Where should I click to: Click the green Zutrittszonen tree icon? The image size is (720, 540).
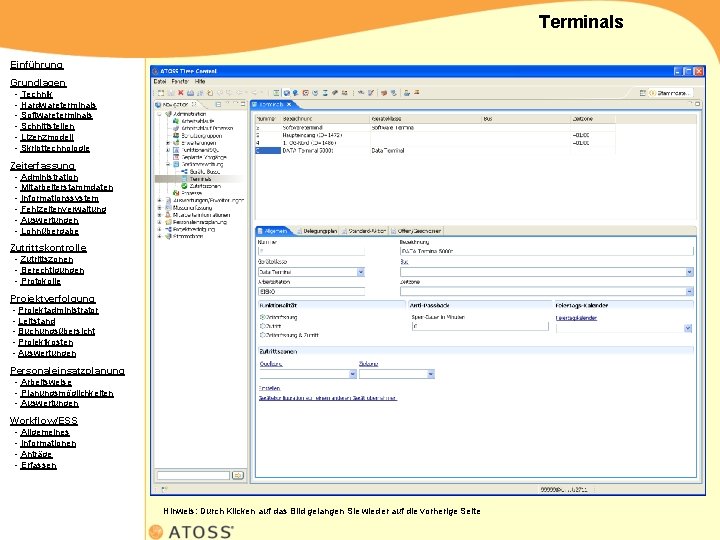[x=185, y=186]
